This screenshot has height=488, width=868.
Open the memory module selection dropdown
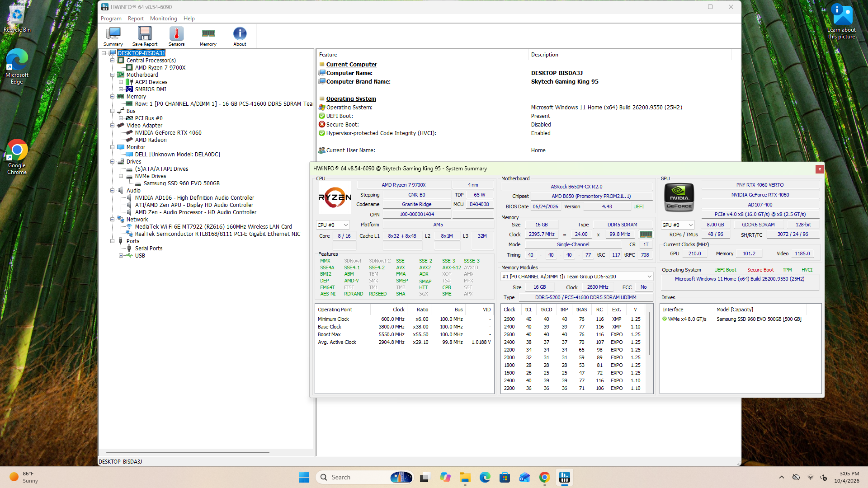point(577,277)
